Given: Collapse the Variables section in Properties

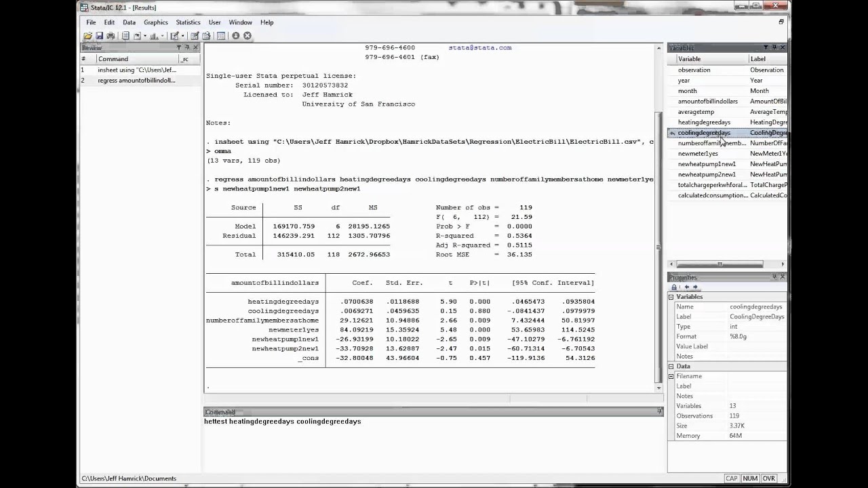Looking at the screenshot, I should point(671,297).
